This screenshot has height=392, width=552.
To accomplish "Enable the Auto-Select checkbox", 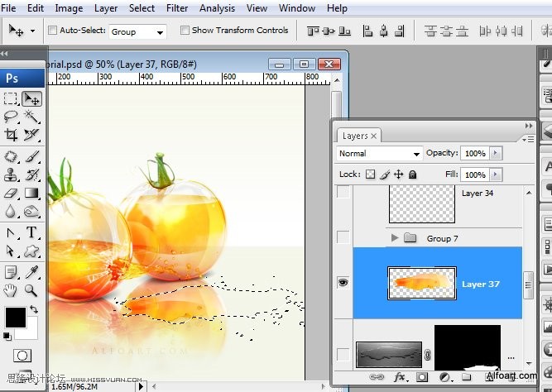I will [x=53, y=31].
